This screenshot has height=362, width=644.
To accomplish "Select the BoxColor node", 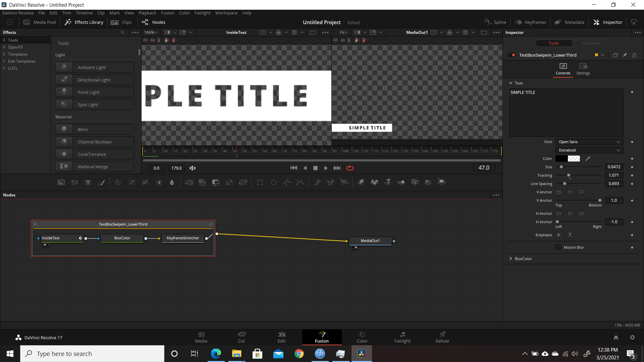I will point(122,238).
